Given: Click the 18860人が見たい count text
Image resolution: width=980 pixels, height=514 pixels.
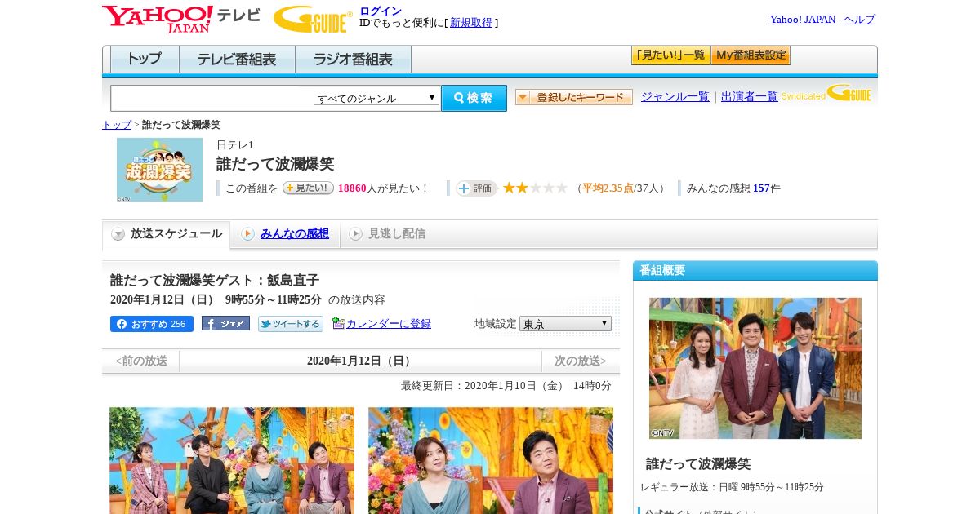Looking at the screenshot, I should pos(383,188).
